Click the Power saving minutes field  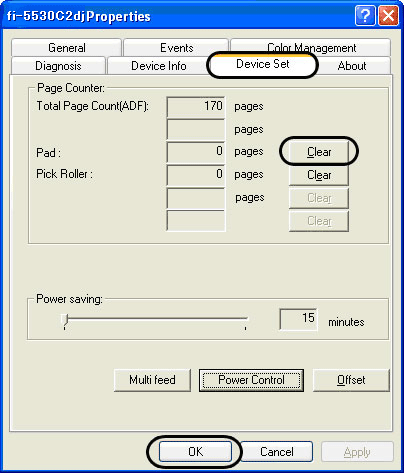click(x=298, y=319)
